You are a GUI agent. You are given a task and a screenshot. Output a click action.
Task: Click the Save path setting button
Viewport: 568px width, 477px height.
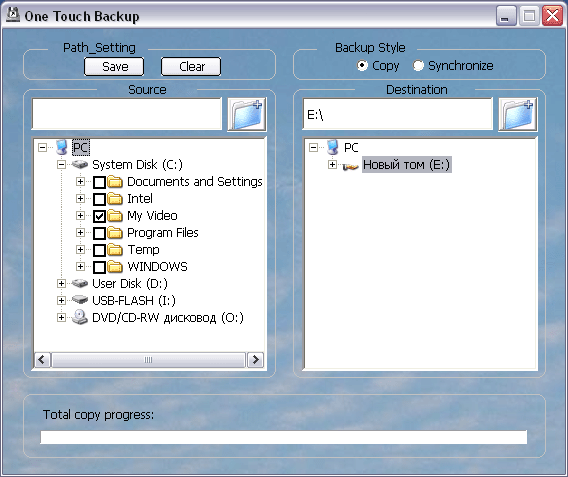tap(114, 66)
